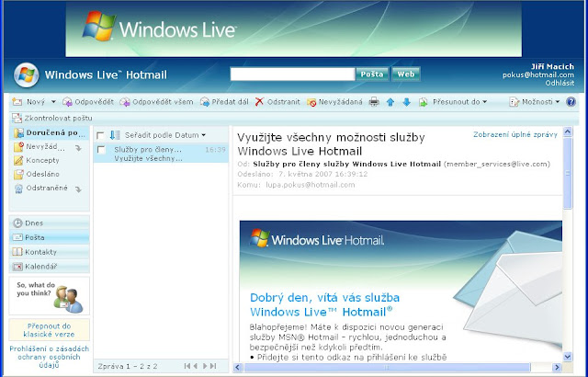Click Přepnout do klasické verze link
This screenshot has width=588, height=377.
[x=49, y=330]
